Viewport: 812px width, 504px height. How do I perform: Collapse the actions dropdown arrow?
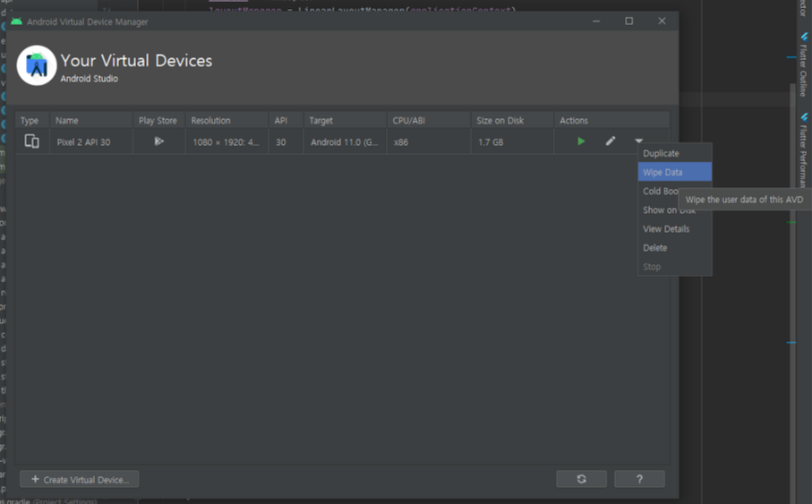(x=638, y=141)
